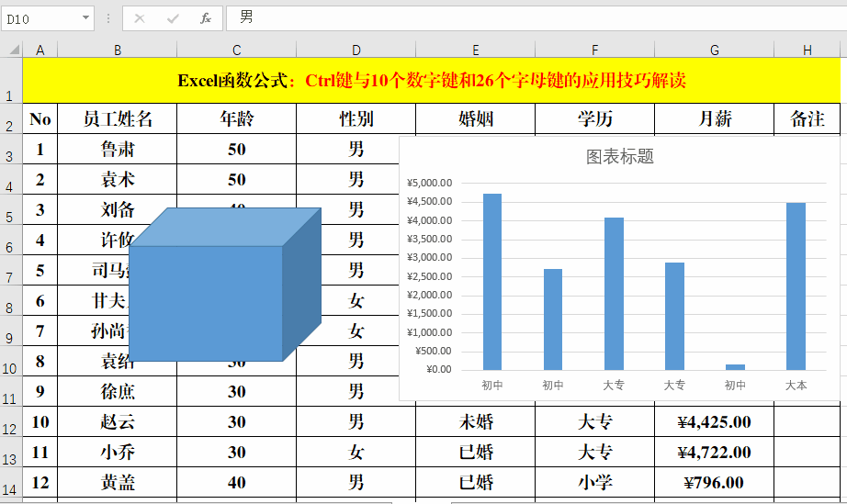
Task: Click the 学历 header cell
Action: [x=594, y=118]
